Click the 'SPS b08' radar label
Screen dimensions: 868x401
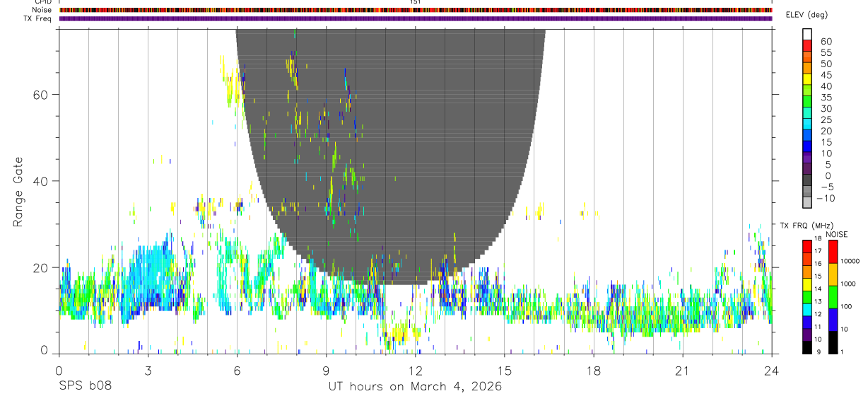84,387
